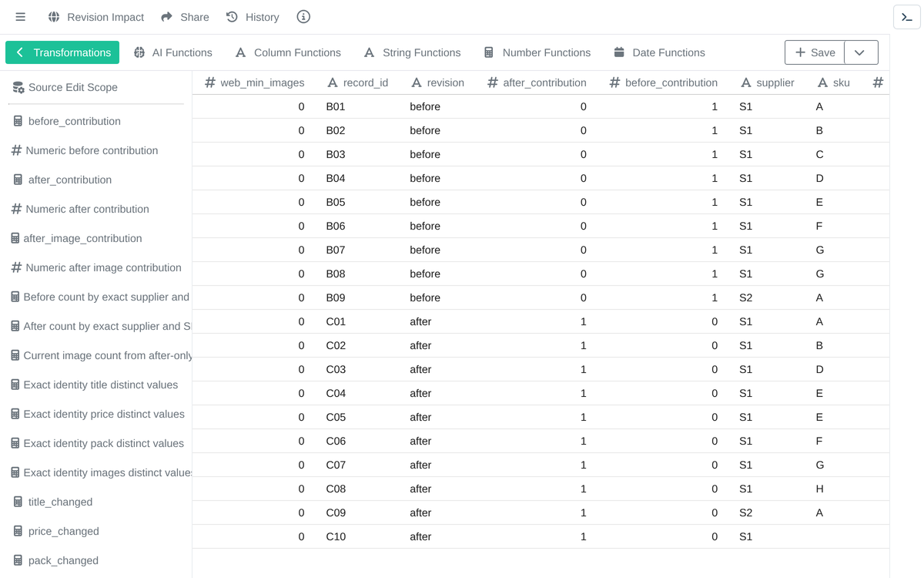Open the History option
This screenshot has width=924, height=578.
[x=253, y=17]
